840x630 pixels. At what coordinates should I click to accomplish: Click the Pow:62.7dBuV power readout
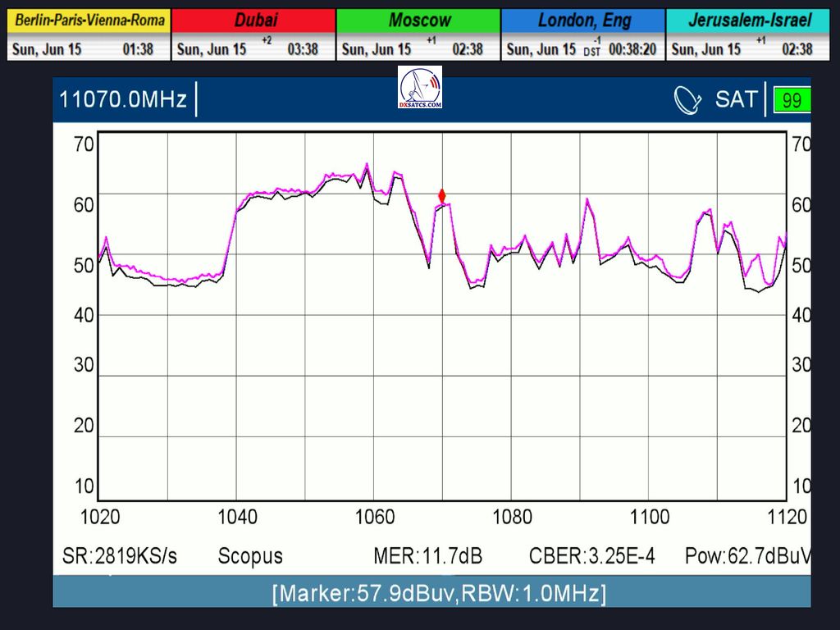pyautogui.click(x=746, y=556)
